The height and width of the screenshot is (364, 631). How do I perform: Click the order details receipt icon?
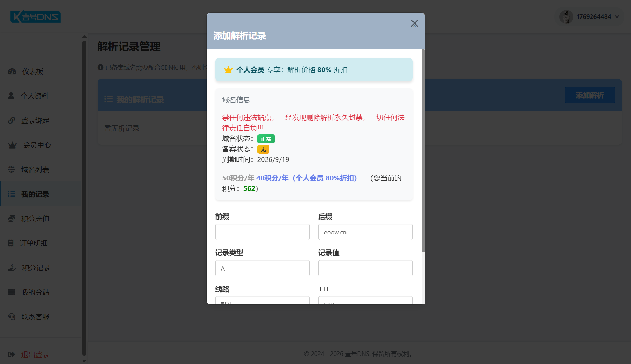[11, 243]
